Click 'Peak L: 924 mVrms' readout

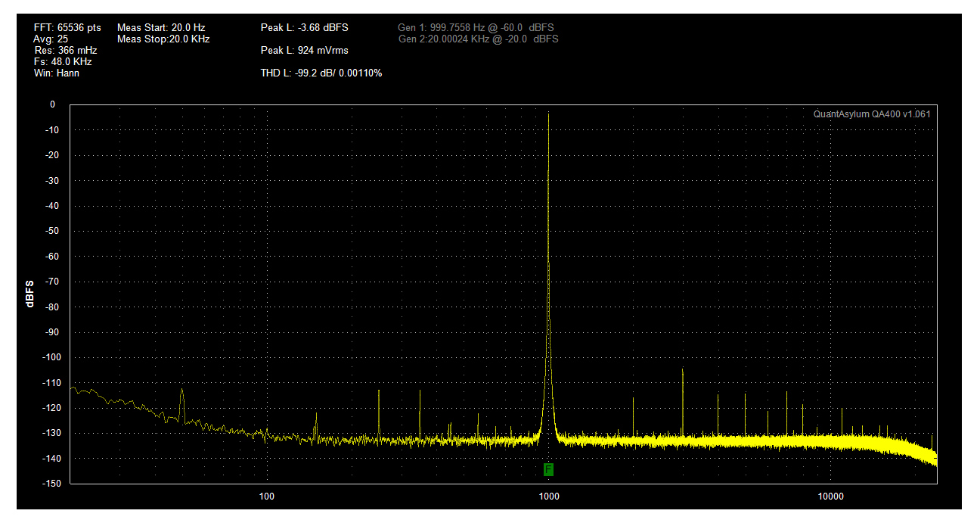pos(304,50)
